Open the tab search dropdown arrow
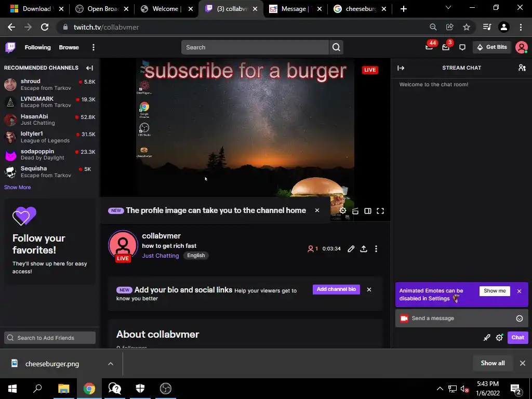 [448, 7]
